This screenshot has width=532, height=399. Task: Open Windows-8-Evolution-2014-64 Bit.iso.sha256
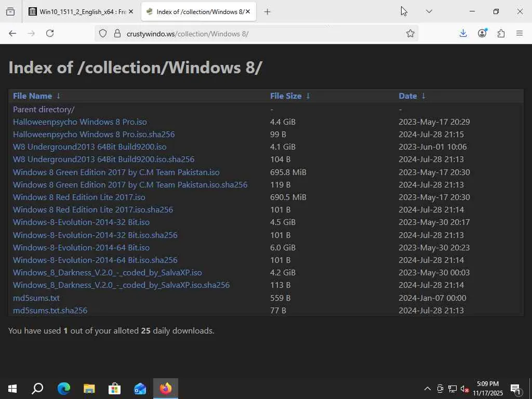(95, 260)
